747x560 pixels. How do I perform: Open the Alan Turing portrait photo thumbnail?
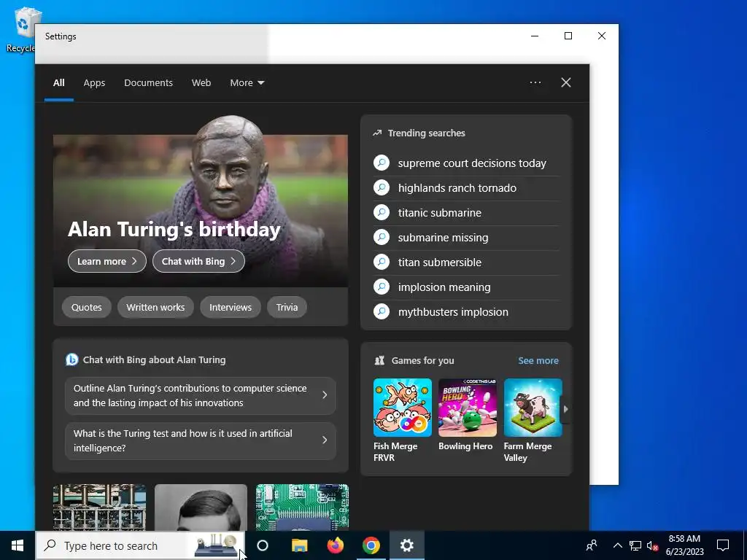(201, 507)
